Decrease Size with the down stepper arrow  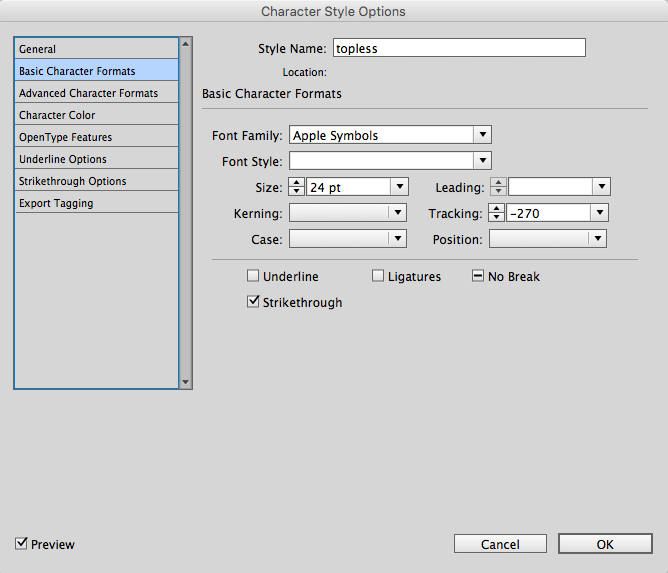click(297, 192)
